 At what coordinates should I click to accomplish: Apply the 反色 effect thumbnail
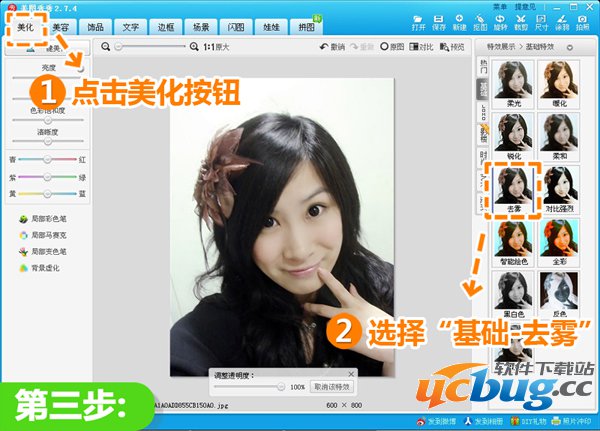(x=559, y=295)
